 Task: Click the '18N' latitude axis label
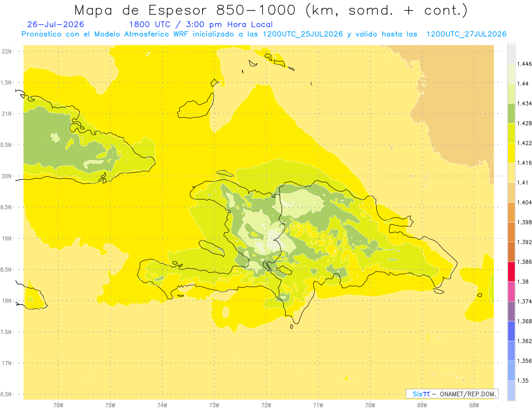point(7,301)
